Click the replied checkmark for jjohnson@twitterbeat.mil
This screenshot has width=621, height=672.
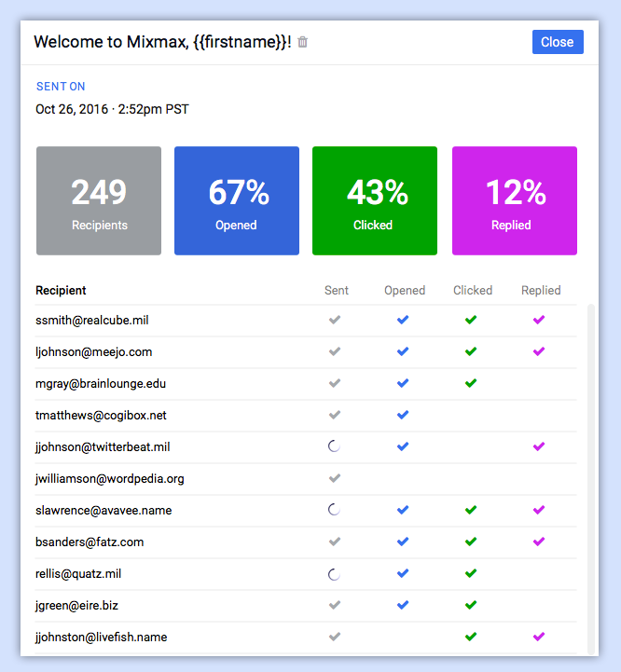click(x=539, y=446)
